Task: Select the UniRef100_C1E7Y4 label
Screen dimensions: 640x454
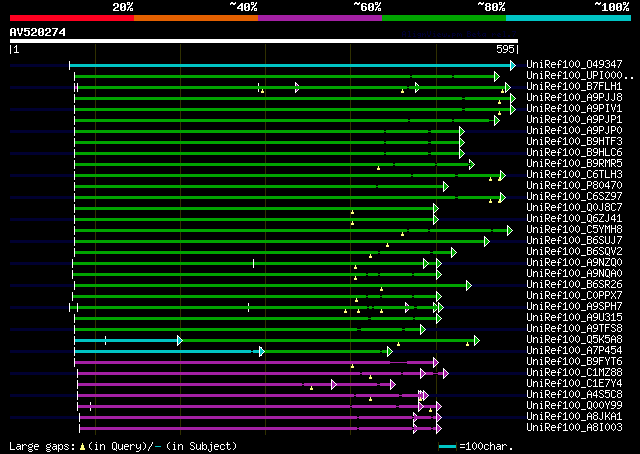Action: point(574,384)
